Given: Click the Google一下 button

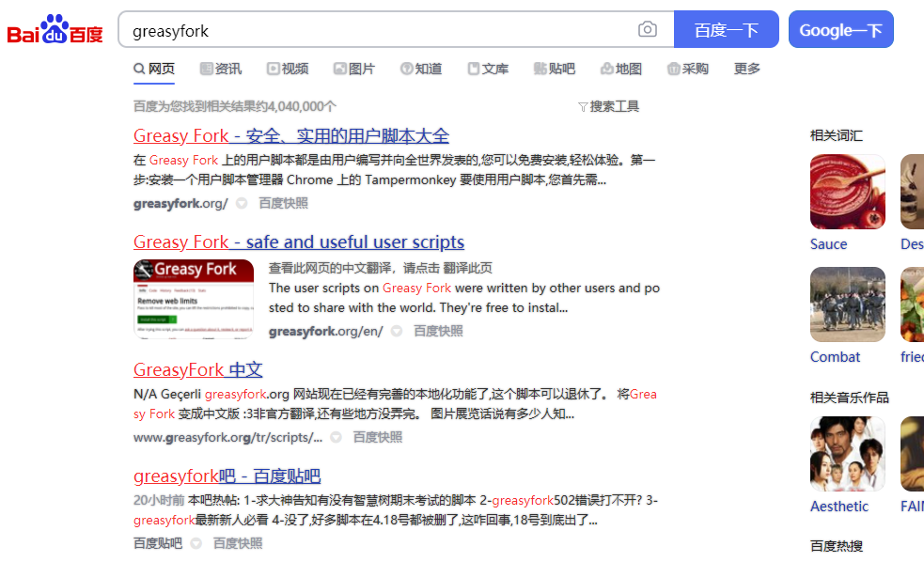Looking at the screenshot, I should [841, 29].
